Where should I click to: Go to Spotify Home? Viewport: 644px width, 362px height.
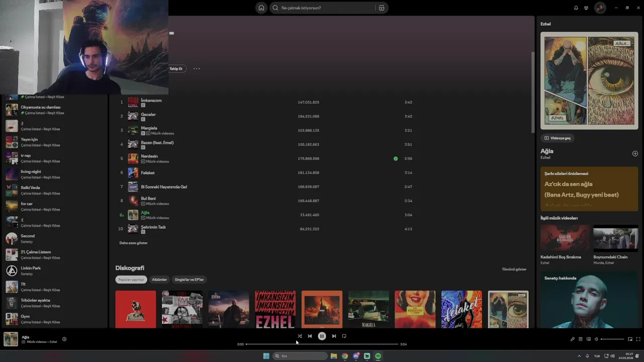click(261, 8)
